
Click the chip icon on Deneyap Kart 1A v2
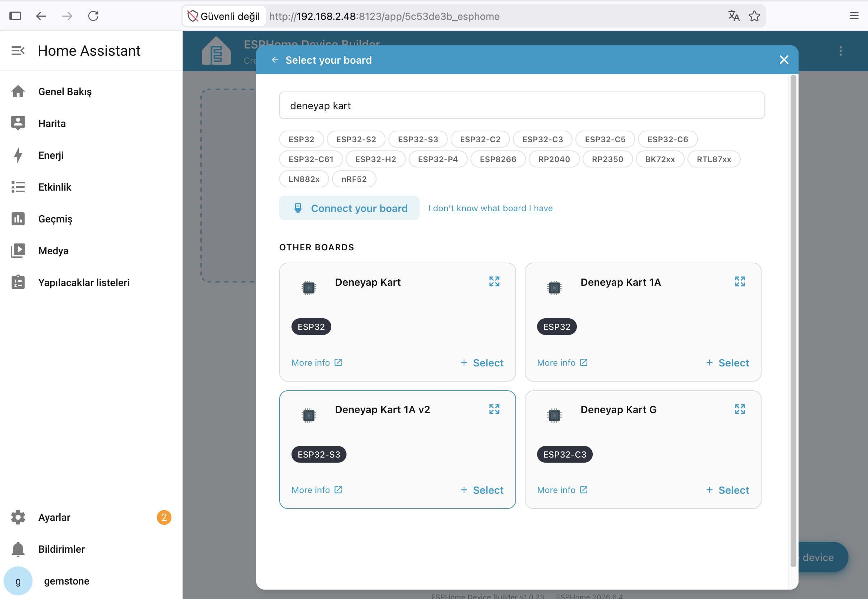tap(309, 416)
